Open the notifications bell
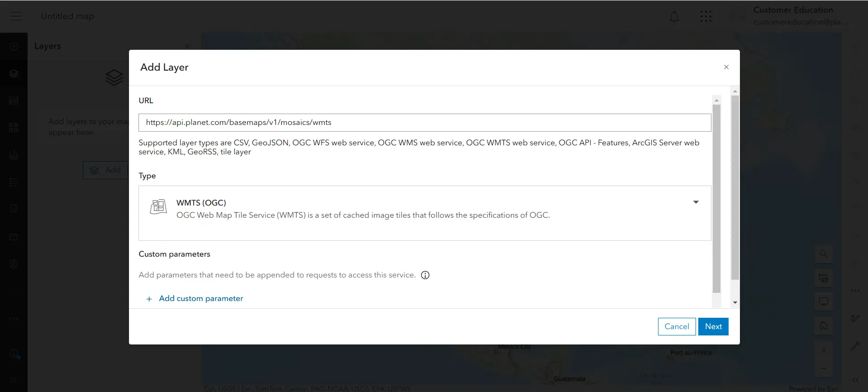Screen dimensions: 868x392 pyautogui.click(x=674, y=17)
